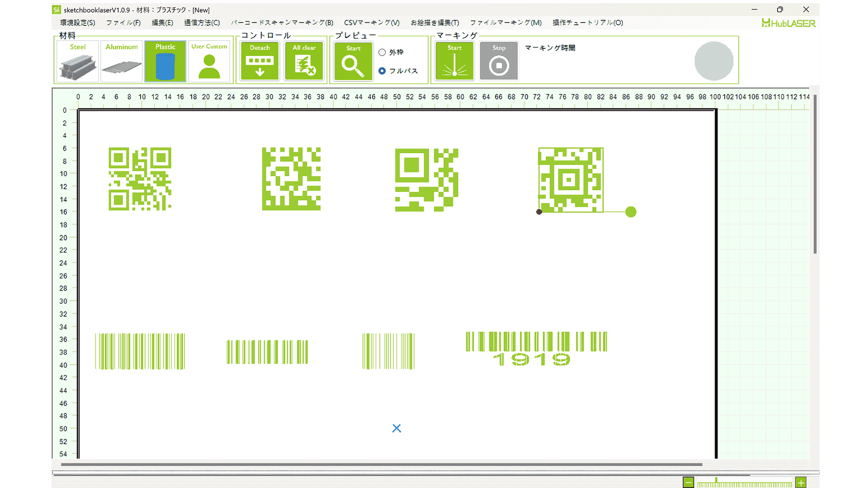Choose the User Custom material
The width and height of the screenshot is (868, 488).
[x=209, y=61]
